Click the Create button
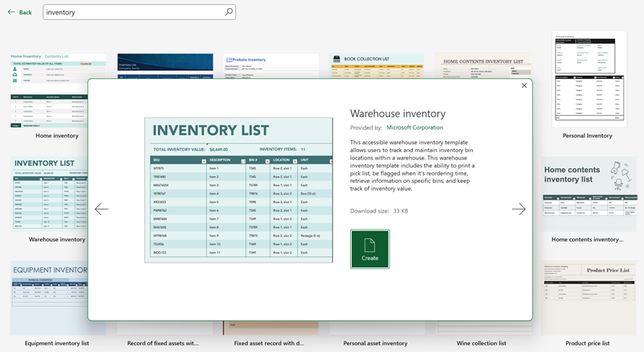The image size is (644, 352). 369,249
